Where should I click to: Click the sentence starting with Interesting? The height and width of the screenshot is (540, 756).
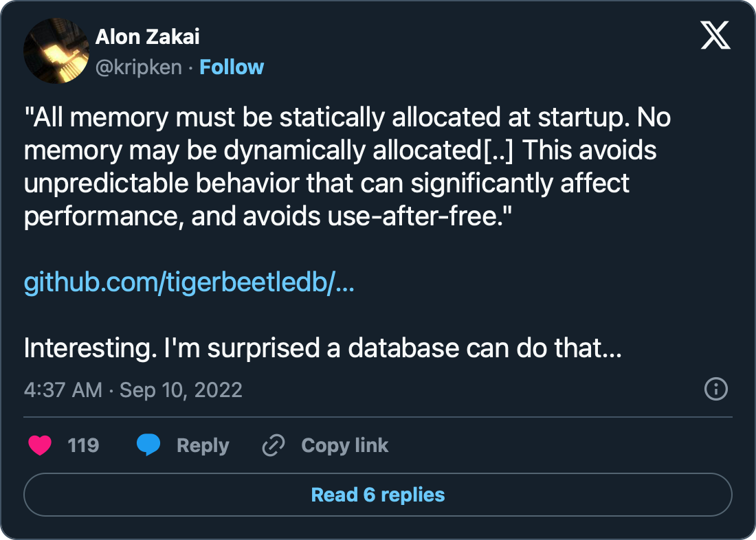tap(322, 349)
